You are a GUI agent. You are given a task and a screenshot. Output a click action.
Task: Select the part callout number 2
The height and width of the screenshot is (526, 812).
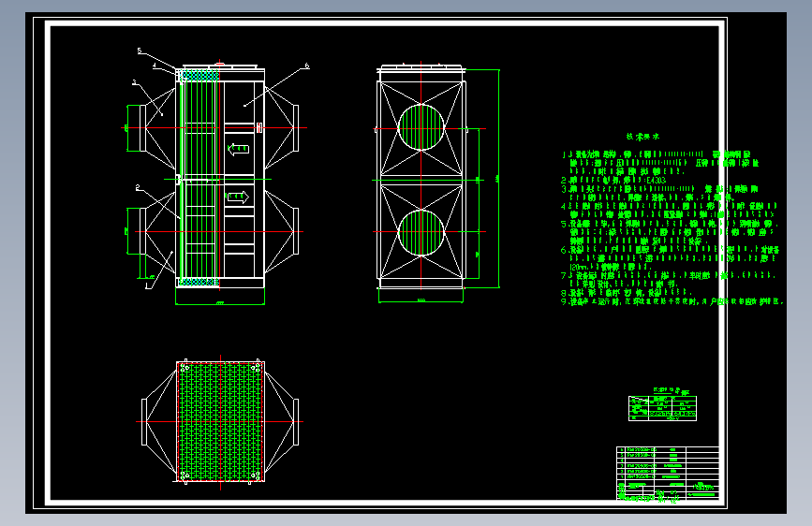pos(138,187)
